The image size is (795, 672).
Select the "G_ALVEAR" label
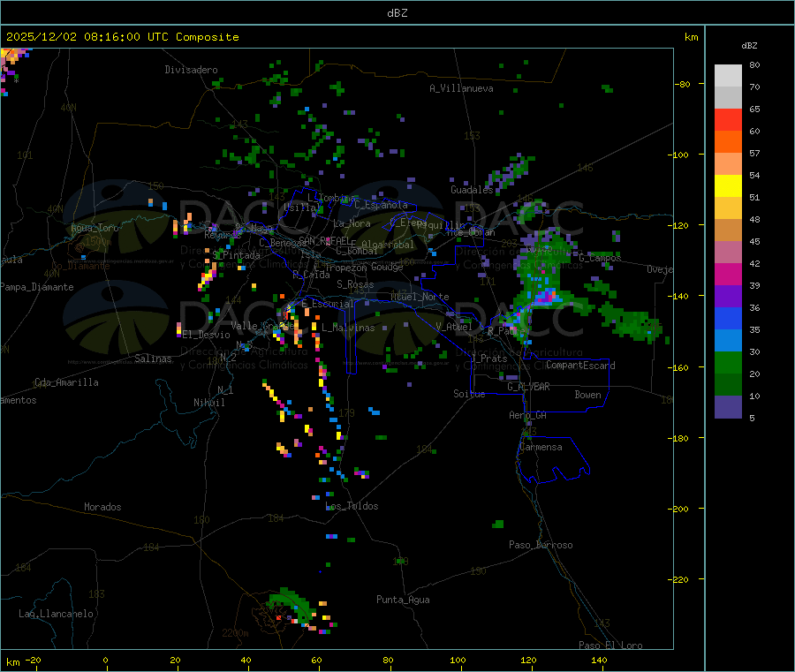click(x=528, y=387)
